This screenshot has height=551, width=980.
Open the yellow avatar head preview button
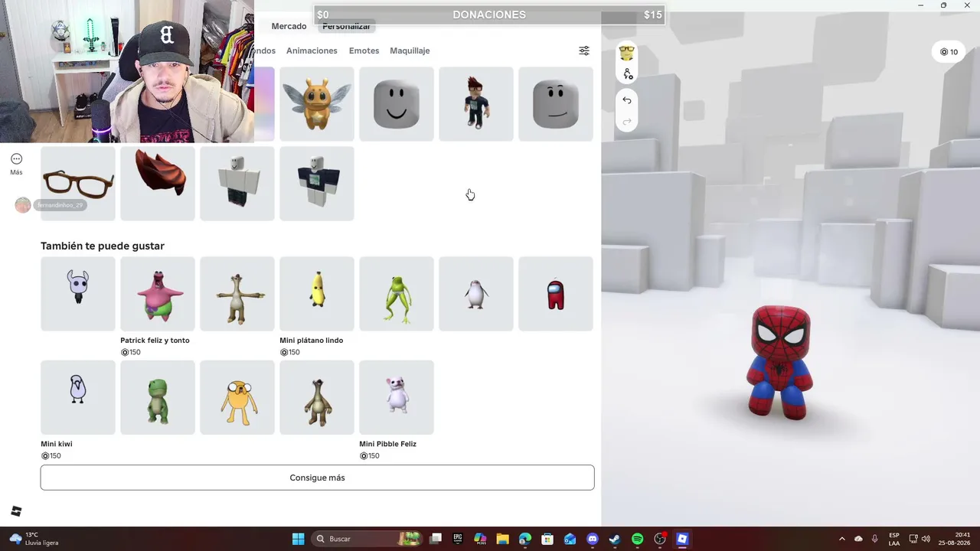(627, 53)
